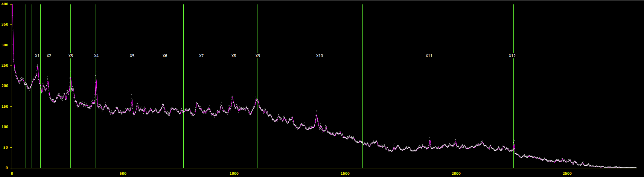
Task: Click the white vertical line between X10 and X11
Action: [362, 94]
